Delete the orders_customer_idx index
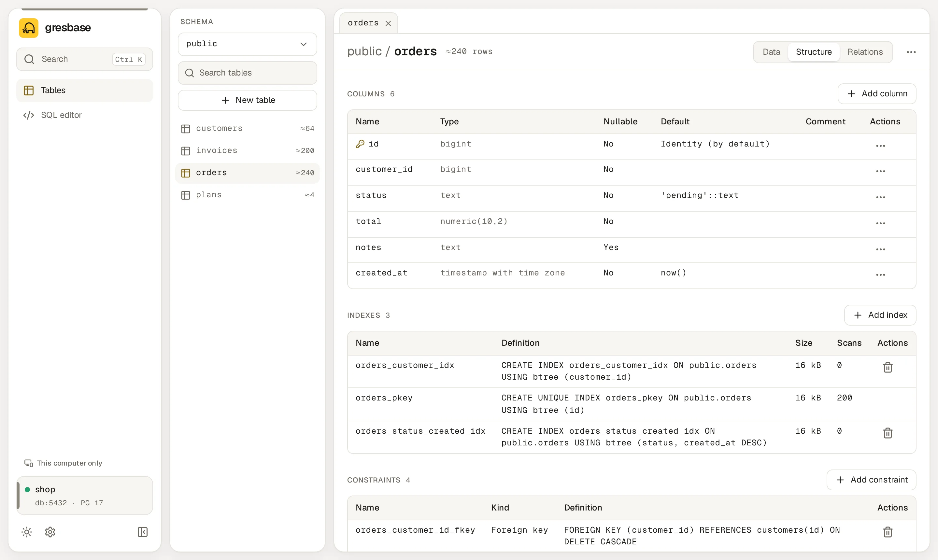This screenshot has width=938, height=560. click(x=888, y=367)
